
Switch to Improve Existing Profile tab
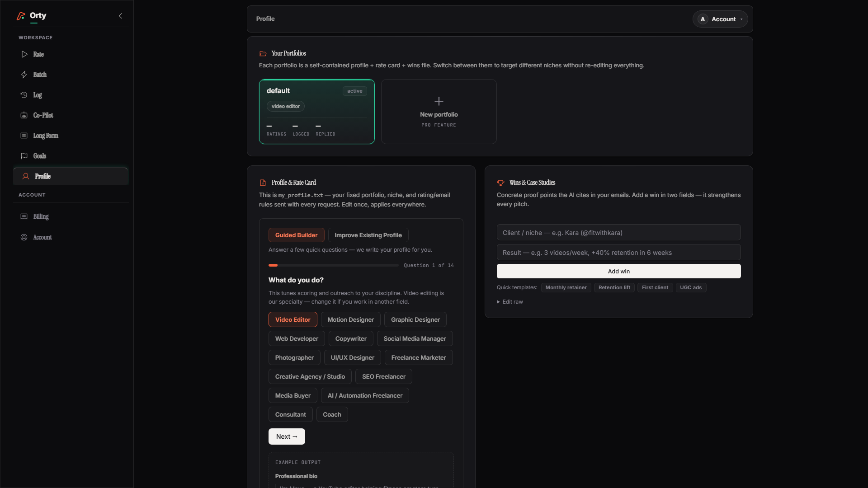(x=368, y=235)
